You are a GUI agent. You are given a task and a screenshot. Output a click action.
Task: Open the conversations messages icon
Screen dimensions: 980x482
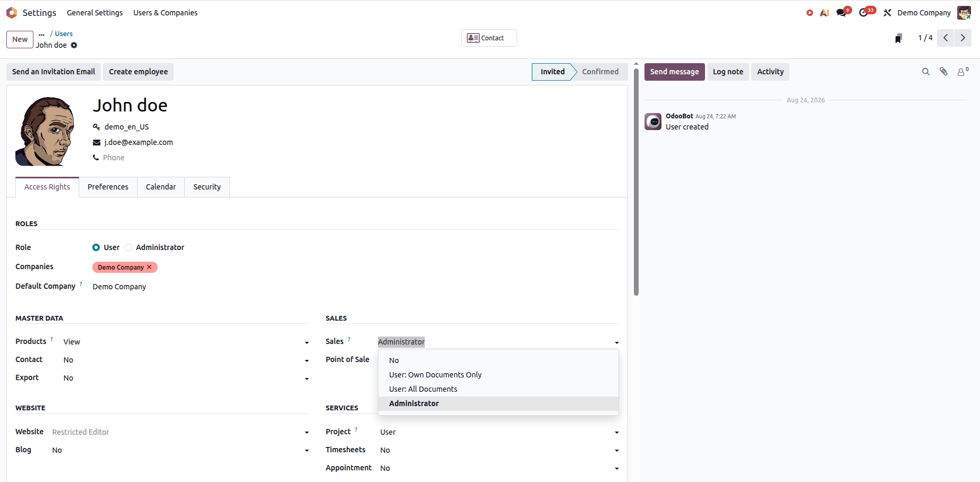pos(842,12)
